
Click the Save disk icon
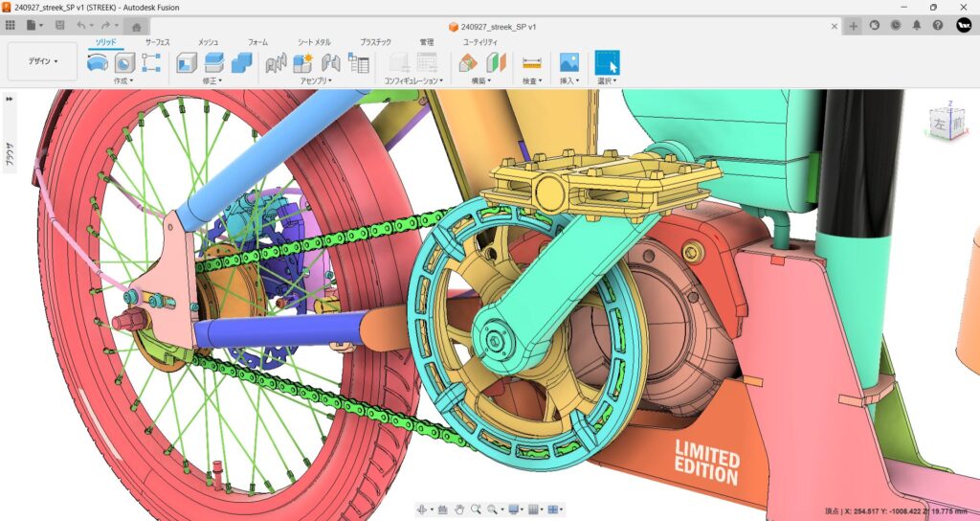click(x=60, y=26)
